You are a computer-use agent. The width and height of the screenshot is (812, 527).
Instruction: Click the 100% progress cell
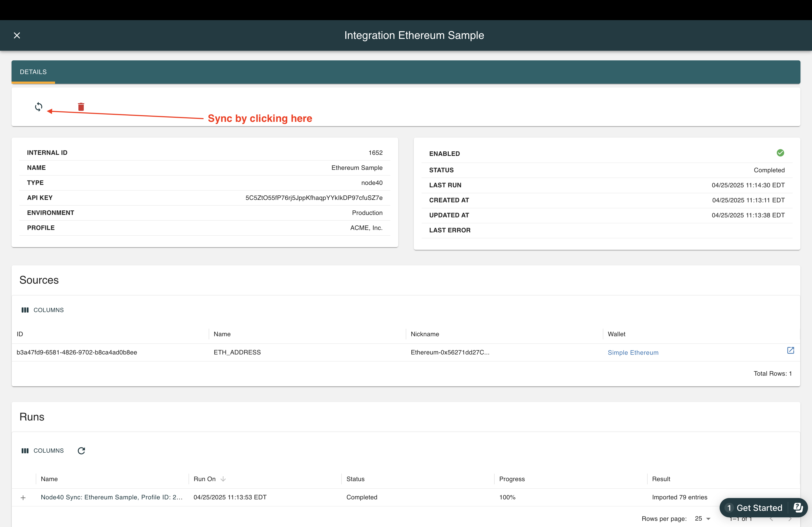[507, 497]
